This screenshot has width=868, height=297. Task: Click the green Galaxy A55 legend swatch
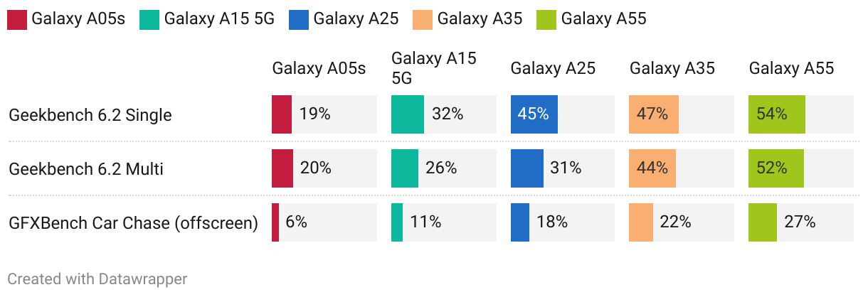click(x=546, y=19)
